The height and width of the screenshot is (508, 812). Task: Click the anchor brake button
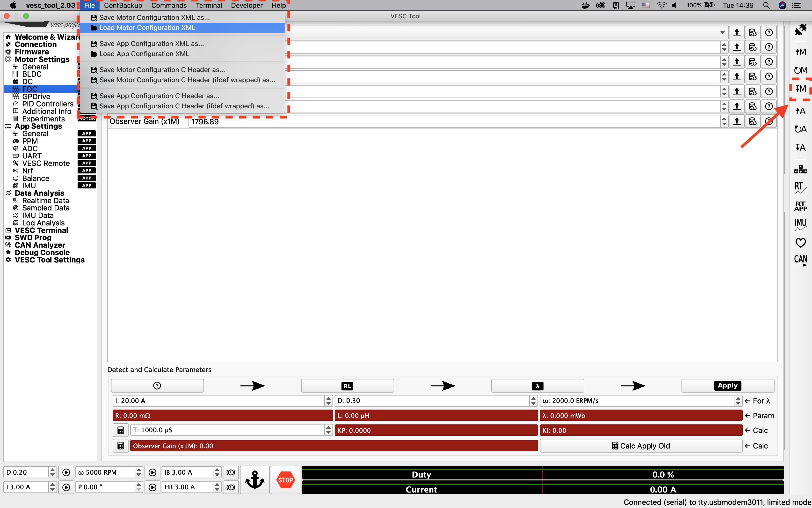point(255,480)
